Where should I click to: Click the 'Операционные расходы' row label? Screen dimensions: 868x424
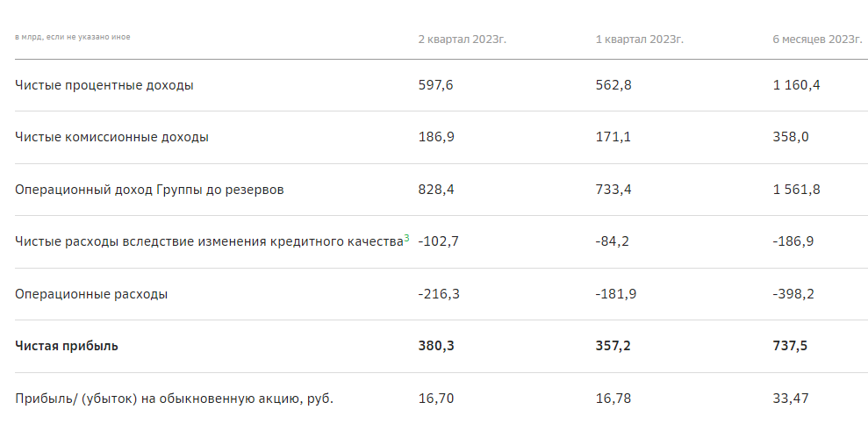pos(91,294)
